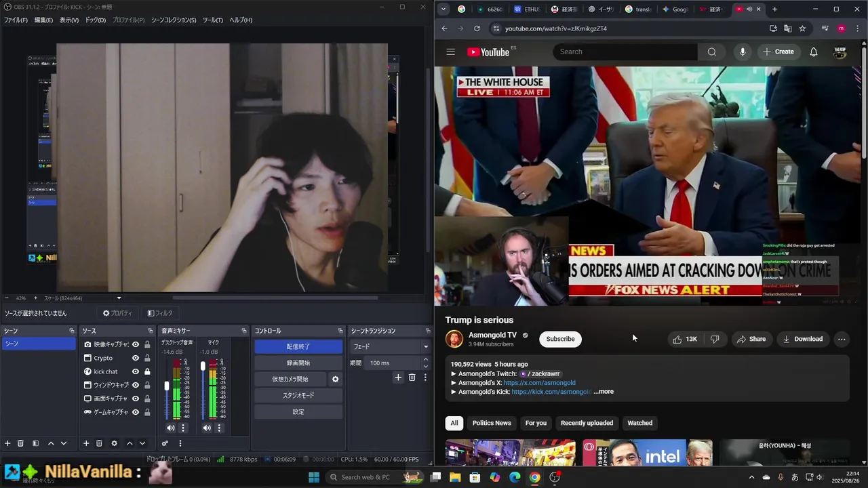868x488 pixels.
Task: Open YouTube notifications bell
Action: click(x=814, y=52)
